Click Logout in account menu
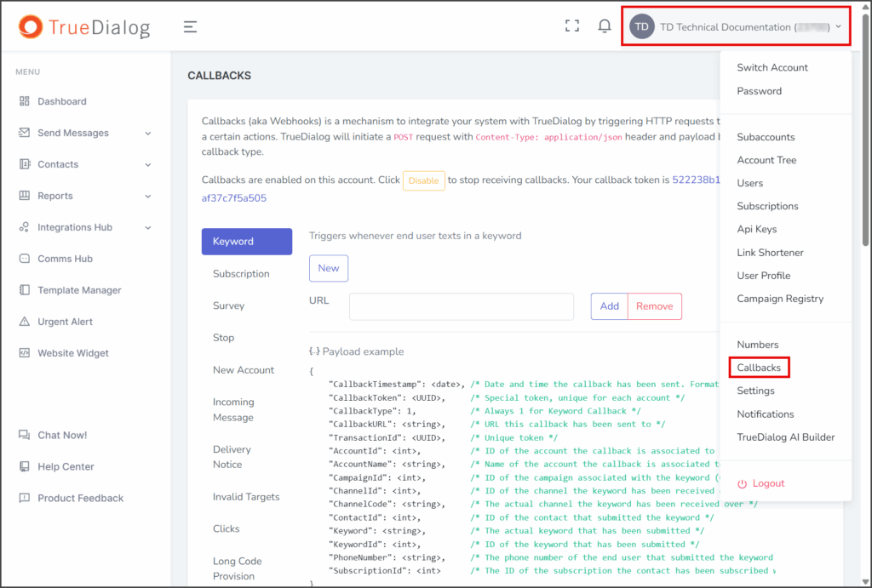Screen dimensions: 872x588 (768, 483)
